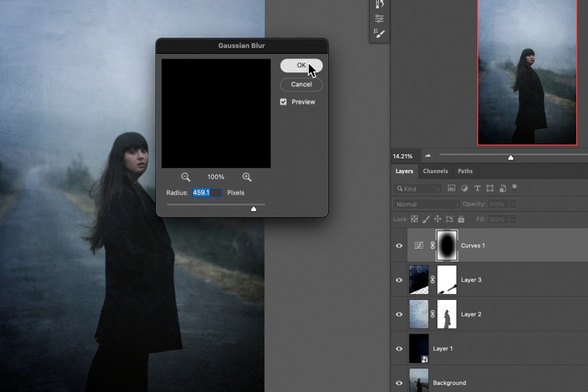Toggle the Preview checkbox in Gaussian Blur

[283, 102]
